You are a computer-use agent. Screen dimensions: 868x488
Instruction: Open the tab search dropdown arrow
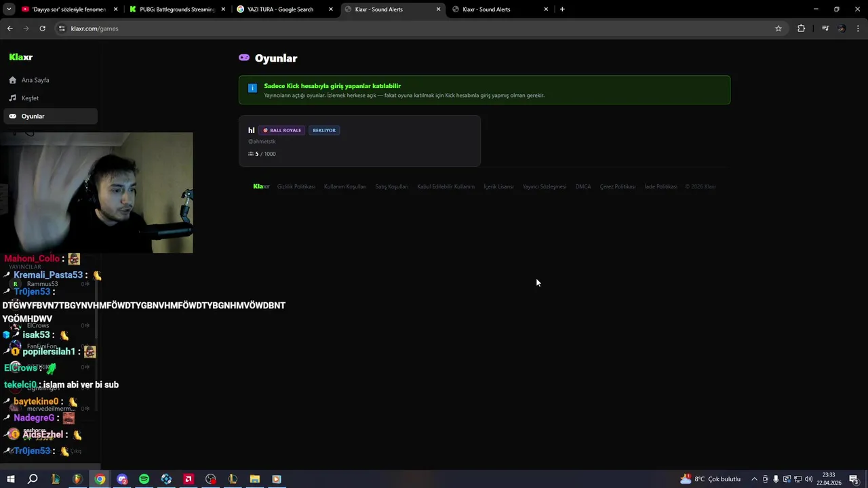point(9,9)
